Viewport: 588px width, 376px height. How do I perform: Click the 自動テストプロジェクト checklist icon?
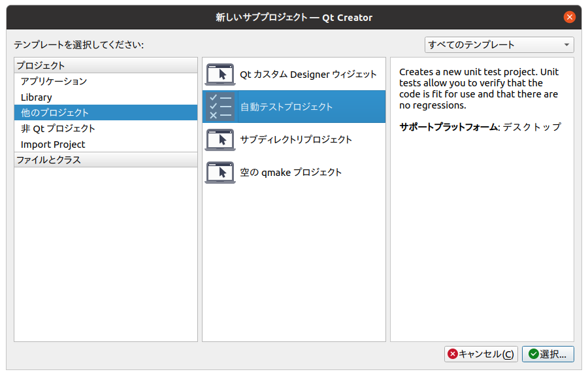[220, 107]
